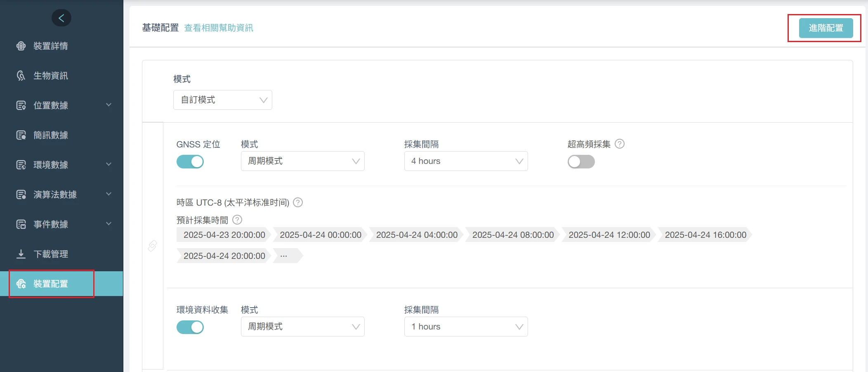Screen dimensions: 868x372
Task: Click help icon beside 時區 UTC-8
Action: click(298, 202)
